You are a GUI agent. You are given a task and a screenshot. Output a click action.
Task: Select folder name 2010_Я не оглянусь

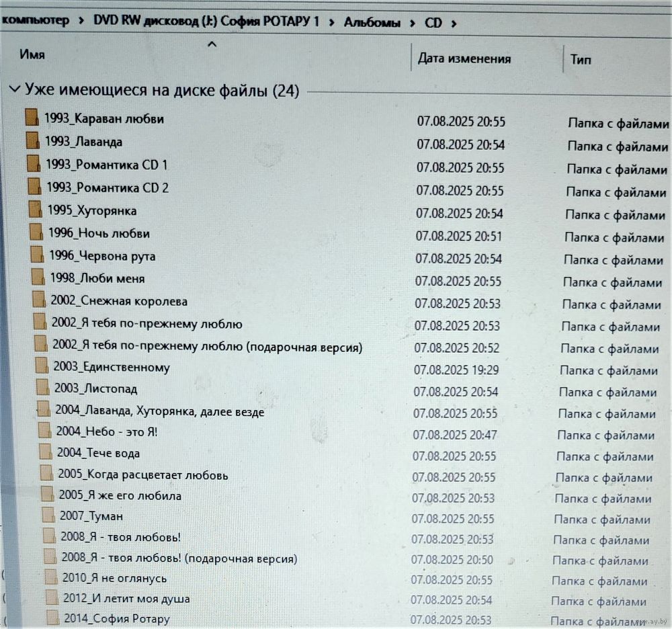tap(114, 578)
